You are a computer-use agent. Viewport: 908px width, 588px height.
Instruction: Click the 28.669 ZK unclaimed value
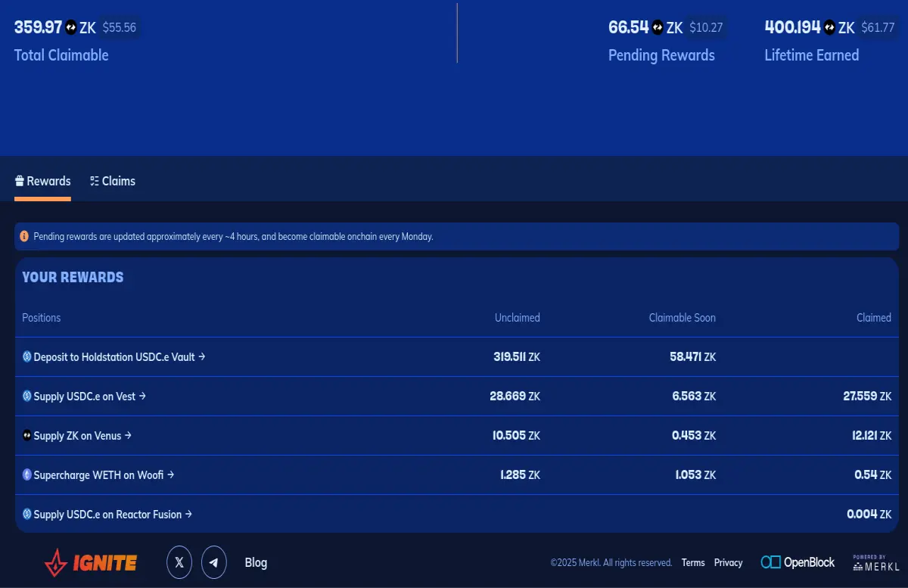tap(515, 397)
